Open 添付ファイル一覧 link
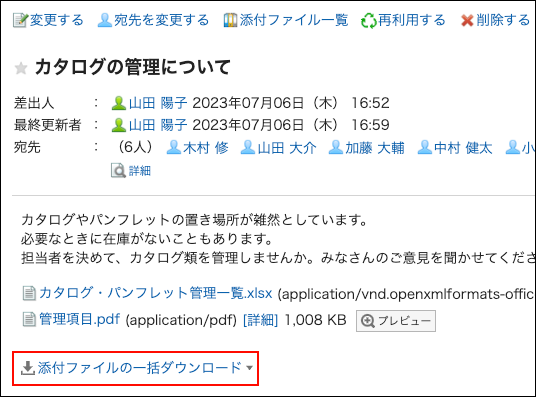The image size is (536, 397). [294, 20]
